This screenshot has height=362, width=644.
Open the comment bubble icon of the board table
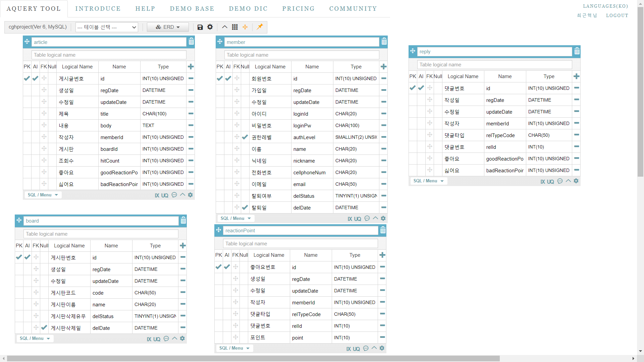click(166, 339)
